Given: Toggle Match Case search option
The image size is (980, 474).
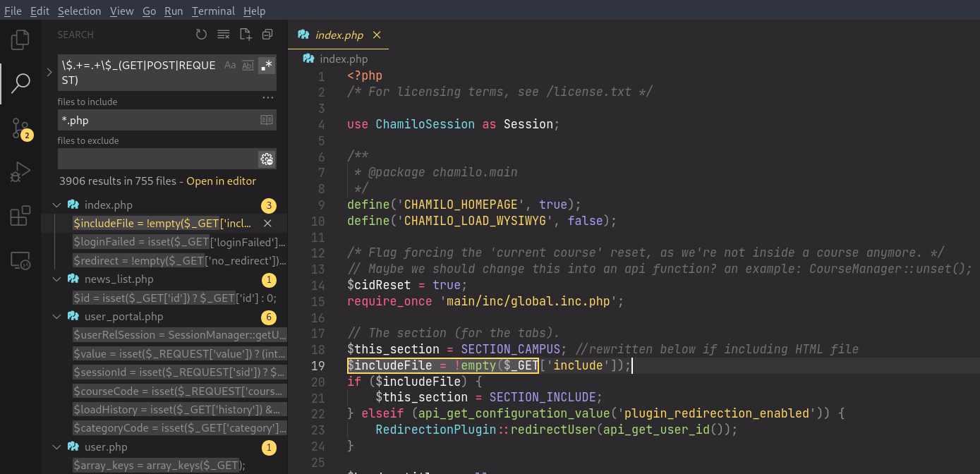Looking at the screenshot, I should point(230,65).
